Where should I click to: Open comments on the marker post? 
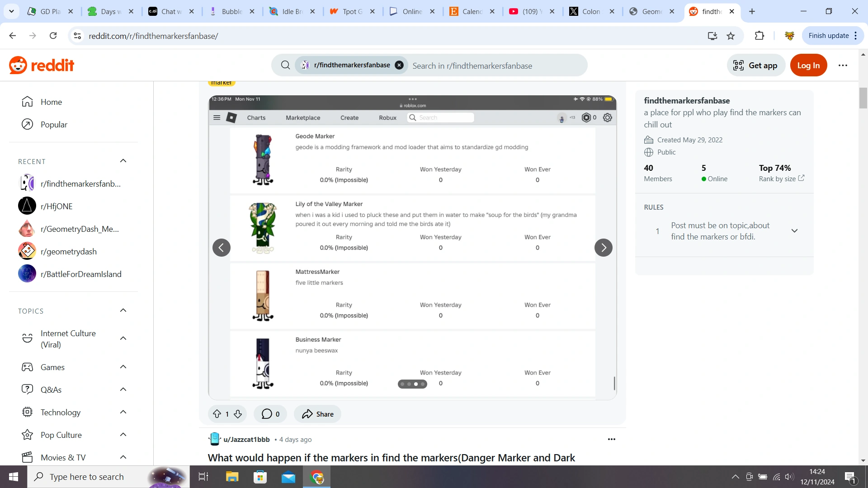tap(270, 414)
